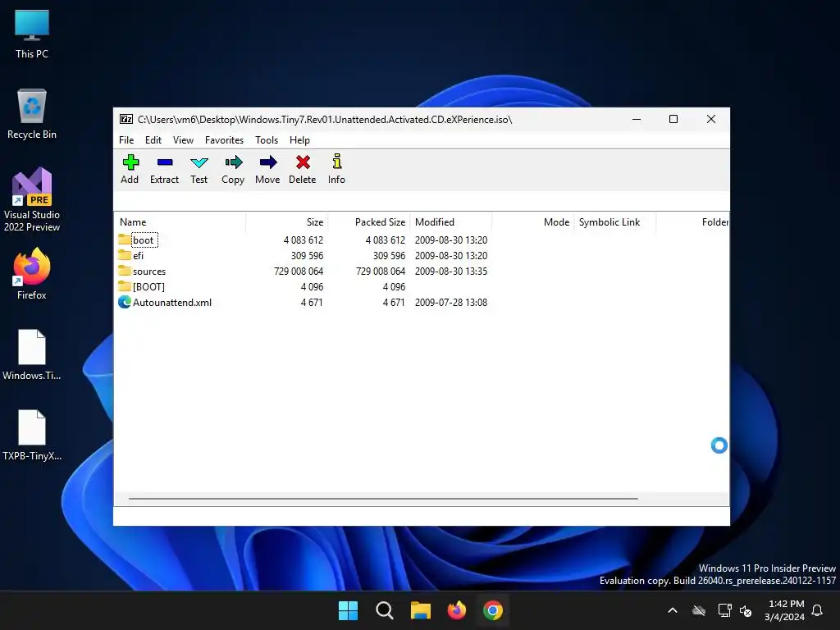Viewport: 840px width, 630px height.
Task: Click the network tray icon
Action: (x=724, y=610)
